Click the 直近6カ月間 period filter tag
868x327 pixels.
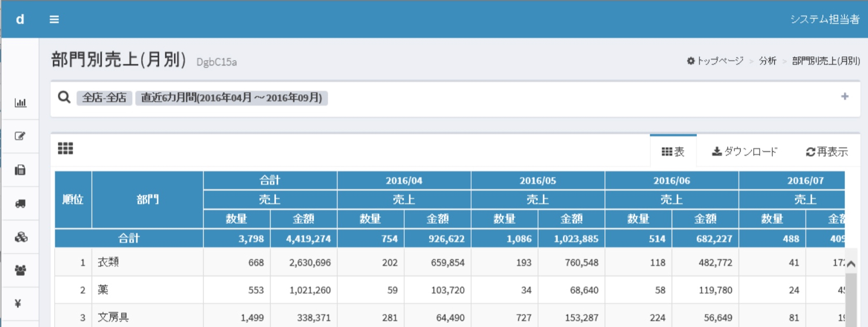tap(232, 98)
